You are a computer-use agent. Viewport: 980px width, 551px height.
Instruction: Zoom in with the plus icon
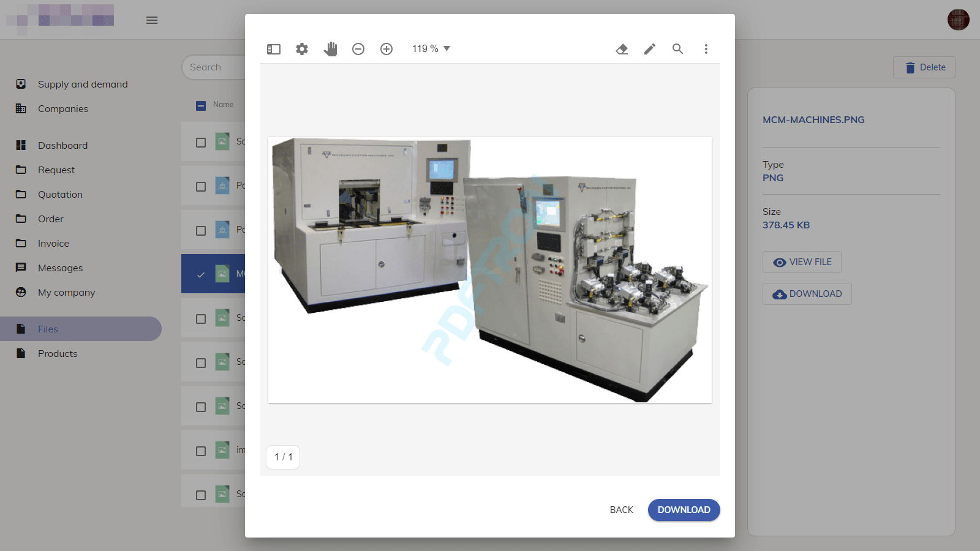pos(386,49)
